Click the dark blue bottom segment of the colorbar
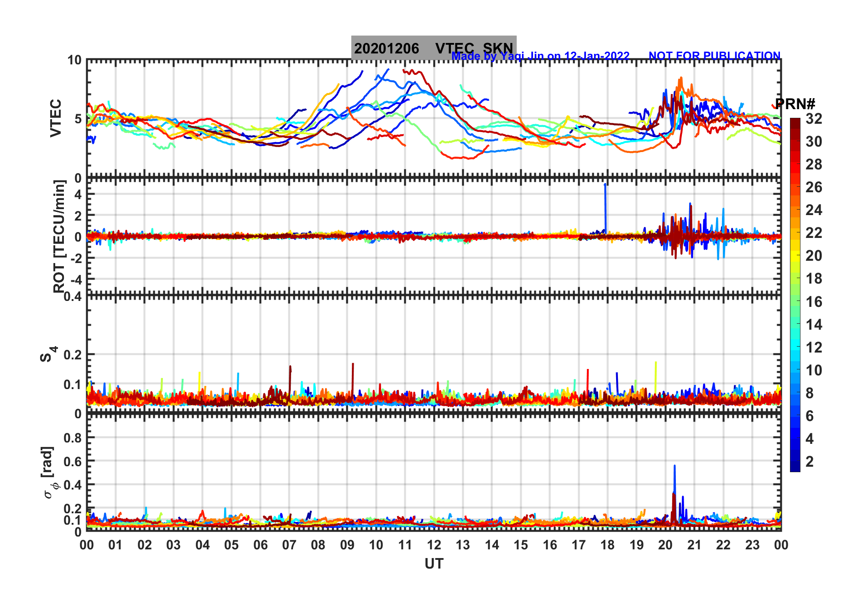This screenshot has width=868, height=590. tap(795, 466)
